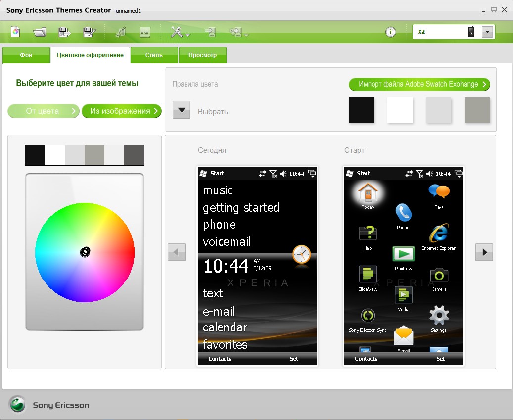This screenshot has height=420, width=513.
Task: Select the black swatch in the color rules
Action: click(x=361, y=110)
